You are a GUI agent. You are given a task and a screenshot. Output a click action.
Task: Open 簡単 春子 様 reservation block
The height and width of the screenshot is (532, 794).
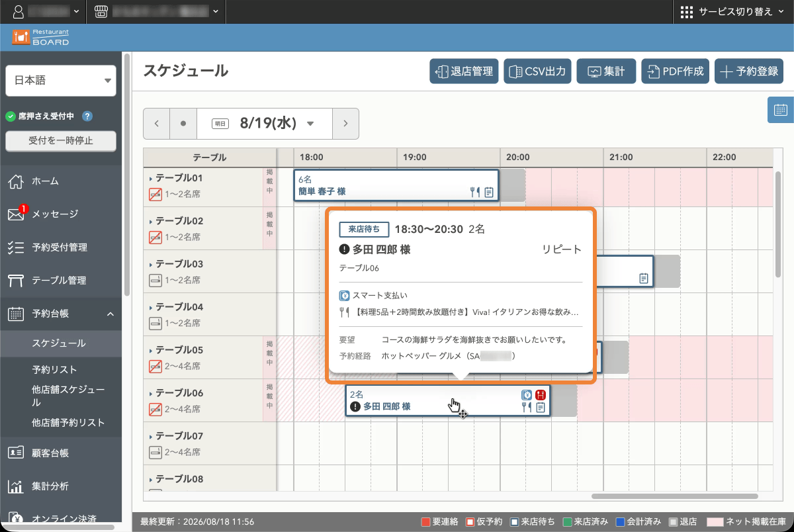(x=396, y=185)
